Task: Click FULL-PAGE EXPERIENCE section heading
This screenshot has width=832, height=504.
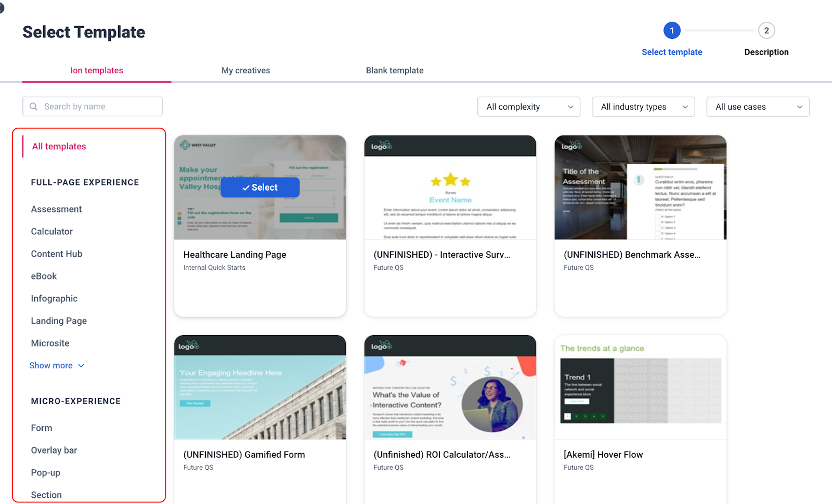Action: pyautogui.click(x=85, y=182)
